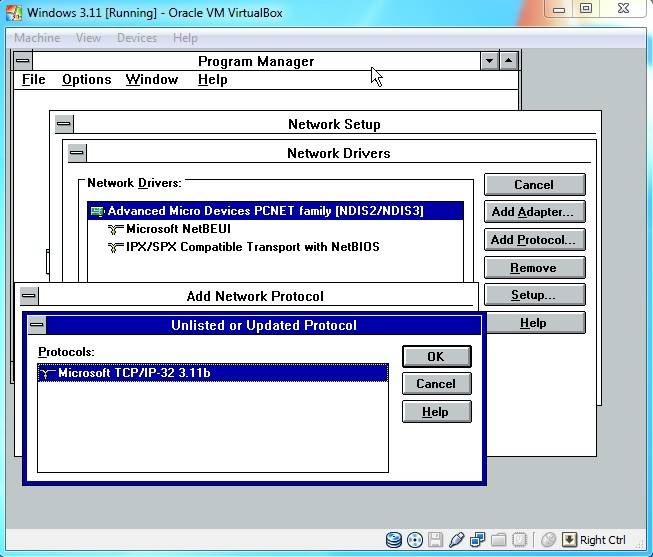Image resolution: width=653 pixels, height=557 pixels.
Task: Open the Window menu in Program Manager
Action: tap(152, 80)
